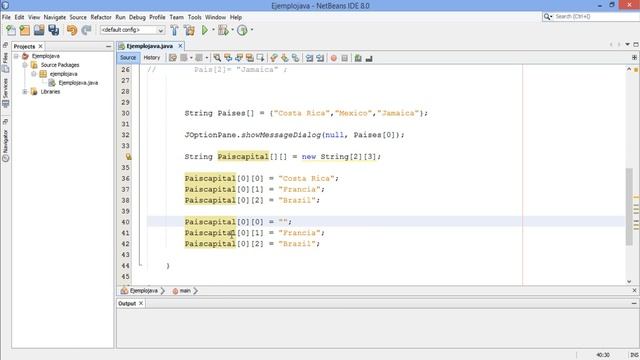Open the Refactor menu
This screenshot has height=360, width=640.
coord(101,17)
